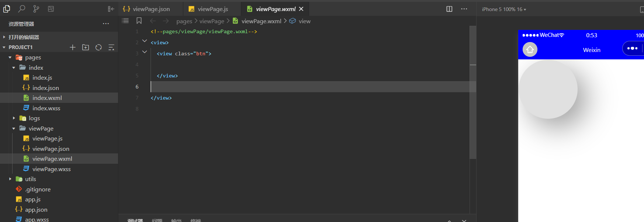Click the editor vertical scrollbar
This screenshot has height=222, width=644.
click(473, 92)
